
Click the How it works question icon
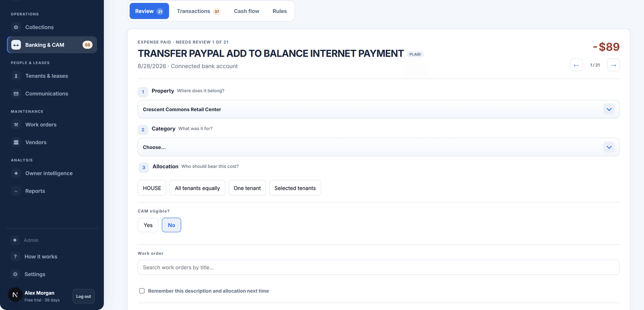(15, 257)
